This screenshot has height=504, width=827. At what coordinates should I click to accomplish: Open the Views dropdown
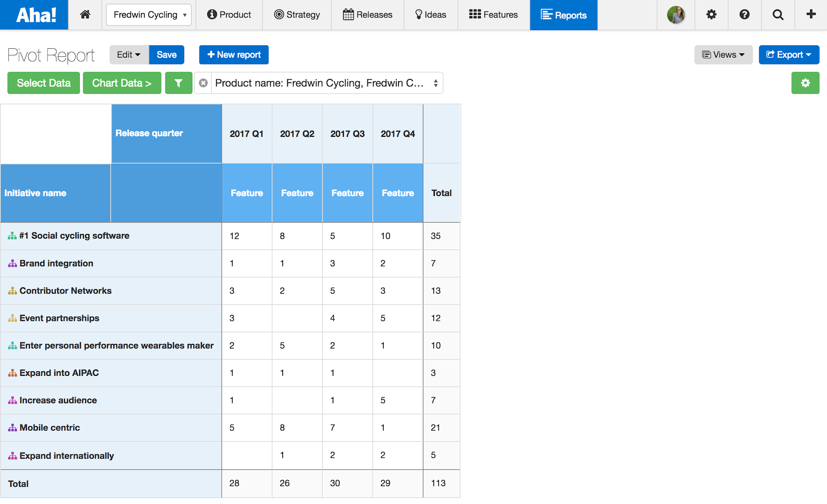pyautogui.click(x=723, y=55)
